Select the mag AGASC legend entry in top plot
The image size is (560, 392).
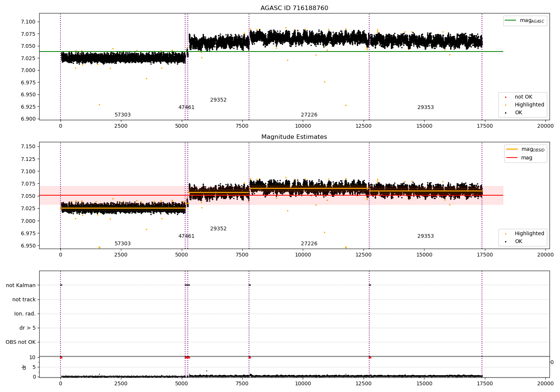coord(525,21)
